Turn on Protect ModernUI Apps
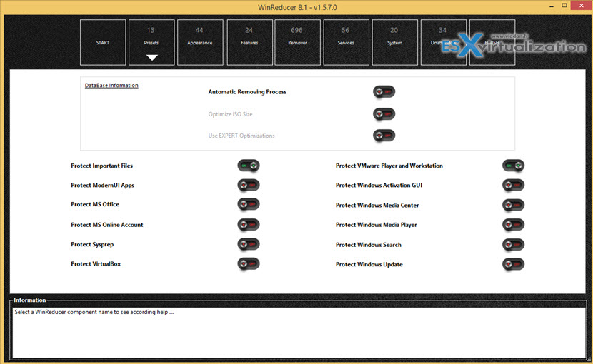Image resolution: width=593 pixels, height=364 pixels. point(249,186)
